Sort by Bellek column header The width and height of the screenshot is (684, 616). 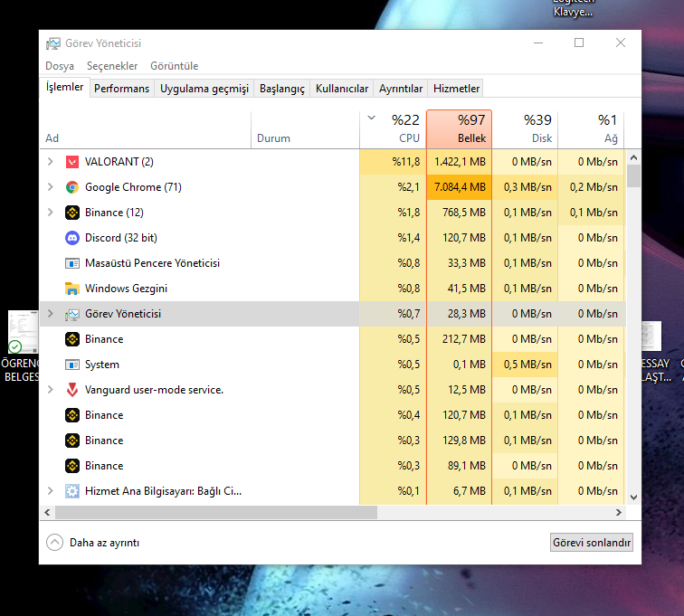coord(460,129)
